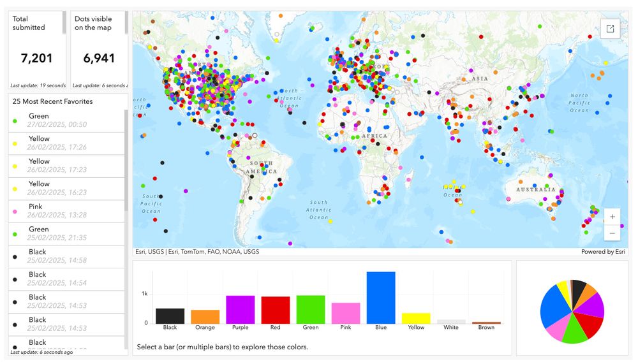Select the Purple bar in the chart
Image resolution: width=638 pixels, height=364 pixels.
pyautogui.click(x=240, y=310)
